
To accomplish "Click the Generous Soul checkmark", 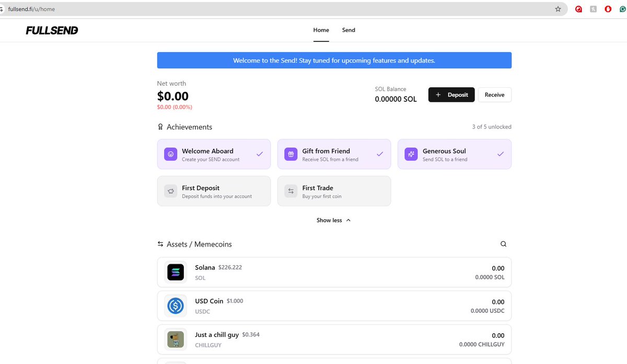I will [x=501, y=154].
